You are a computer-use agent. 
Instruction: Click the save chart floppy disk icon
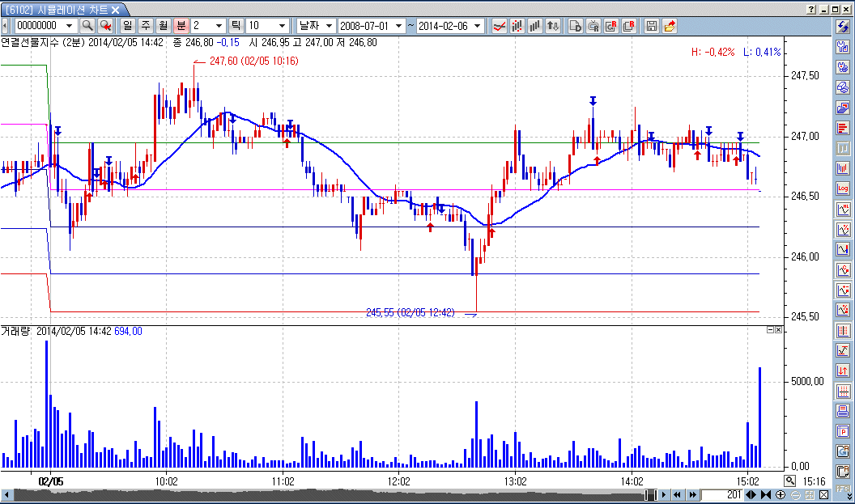click(651, 26)
